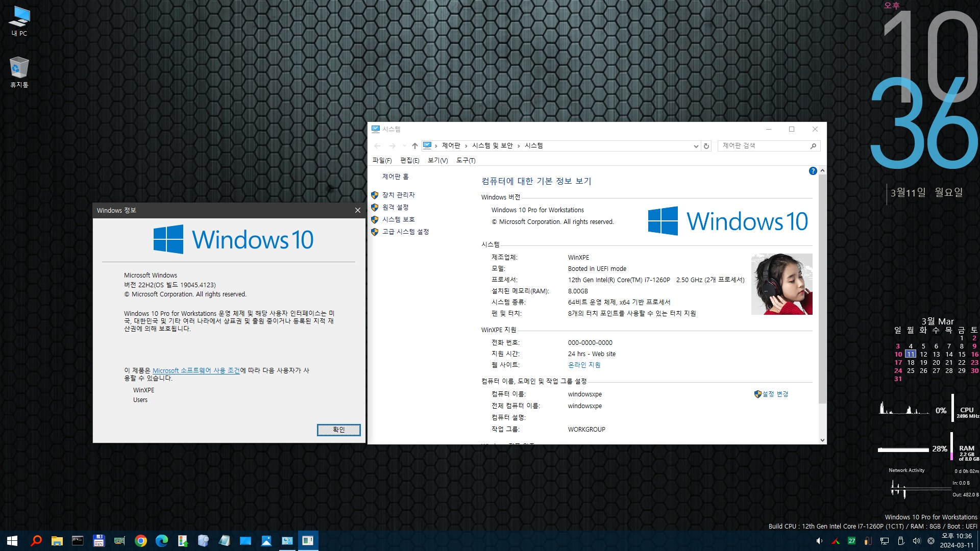This screenshot has width=980, height=551.
Task: Open the Windows Start button
Action: point(12,541)
